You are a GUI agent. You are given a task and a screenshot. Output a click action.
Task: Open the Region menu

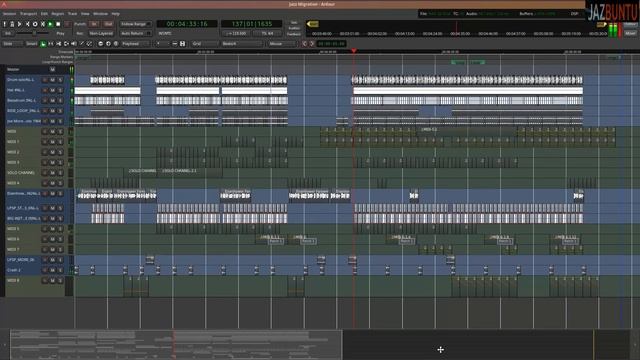click(58, 14)
